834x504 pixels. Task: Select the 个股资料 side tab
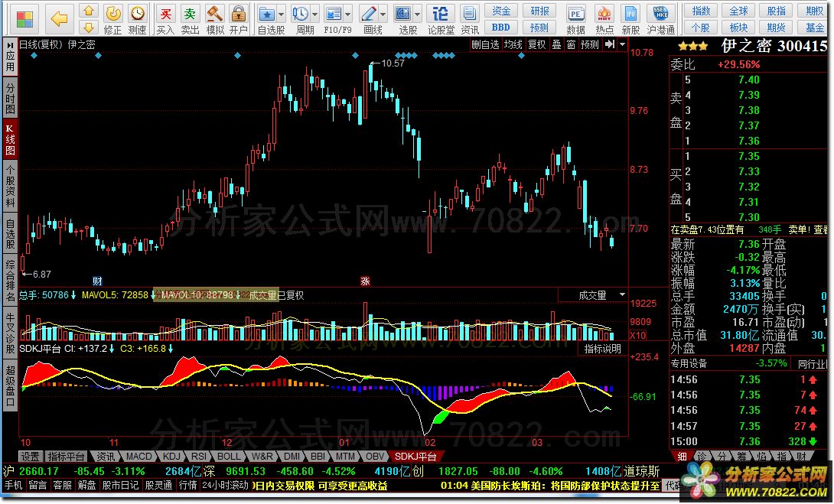click(10, 186)
